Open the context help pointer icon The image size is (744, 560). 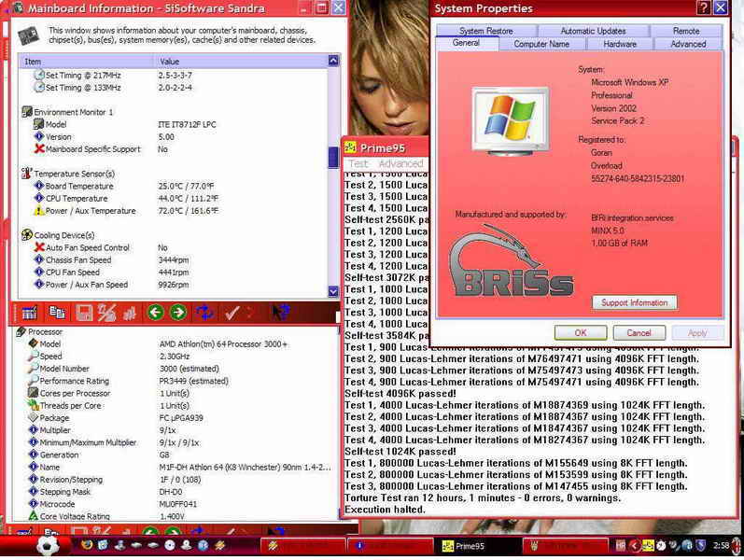tap(279, 313)
